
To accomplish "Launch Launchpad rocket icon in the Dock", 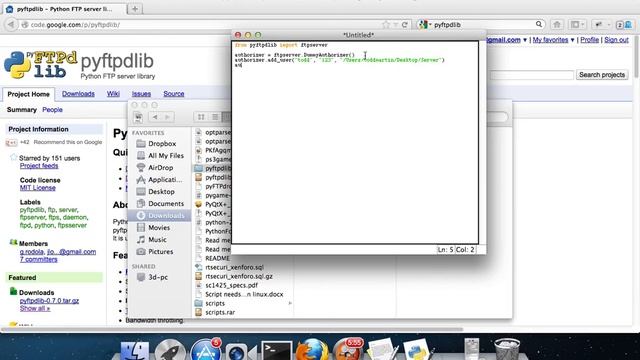I will point(171,350).
